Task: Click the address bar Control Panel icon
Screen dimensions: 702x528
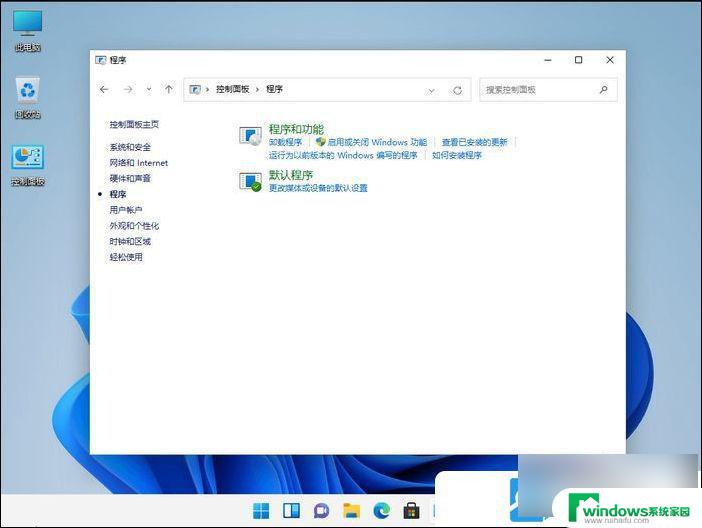Action: [195, 90]
